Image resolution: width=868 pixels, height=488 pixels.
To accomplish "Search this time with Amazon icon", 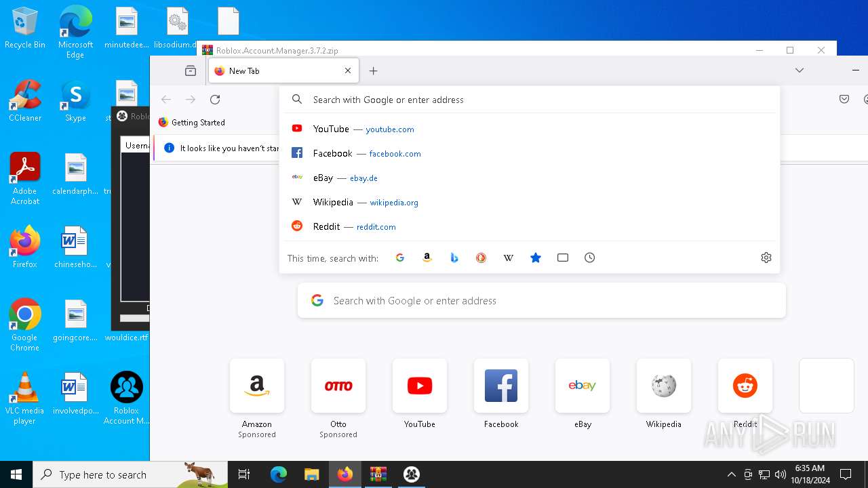I will pos(427,258).
